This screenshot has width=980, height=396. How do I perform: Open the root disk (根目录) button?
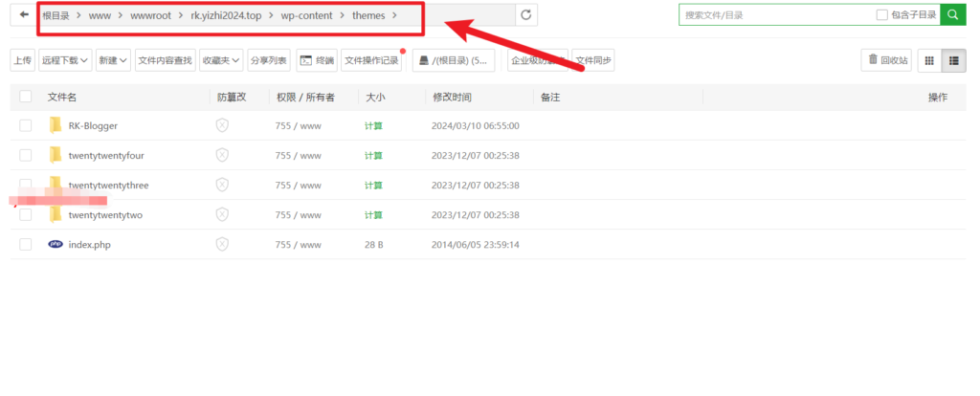(x=453, y=60)
